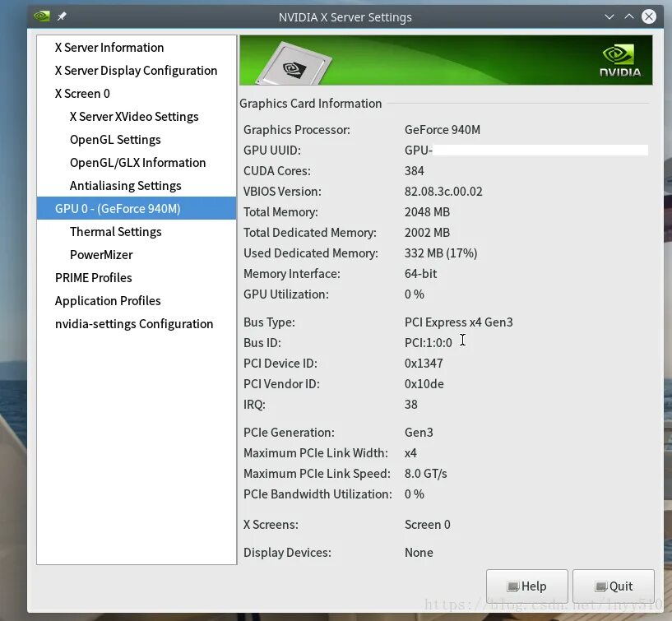Show OpenGL/GLX Information
This screenshot has height=621, width=672.
click(137, 162)
